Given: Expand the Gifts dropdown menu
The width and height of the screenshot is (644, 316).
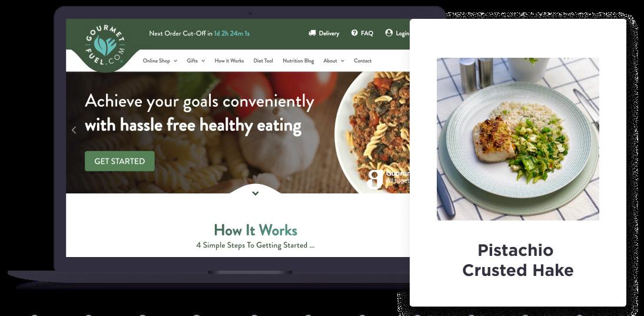Looking at the screenshot, I should click(x=196, y=61).
